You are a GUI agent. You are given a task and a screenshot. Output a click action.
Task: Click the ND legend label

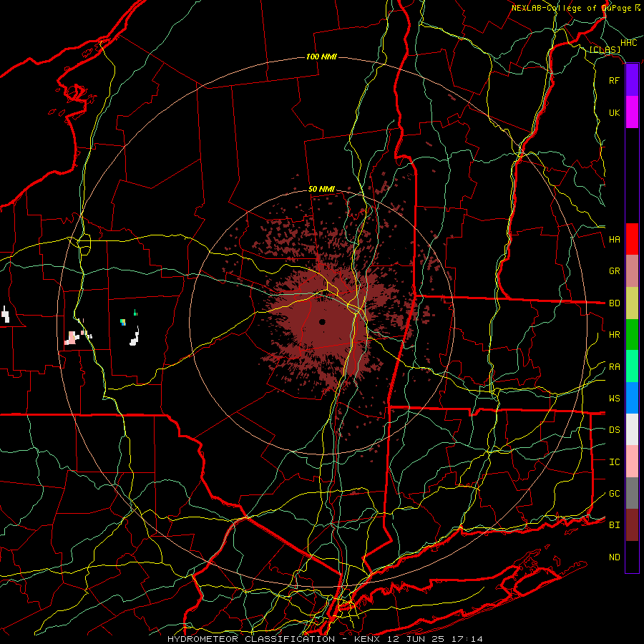click(x=614, y=557)
